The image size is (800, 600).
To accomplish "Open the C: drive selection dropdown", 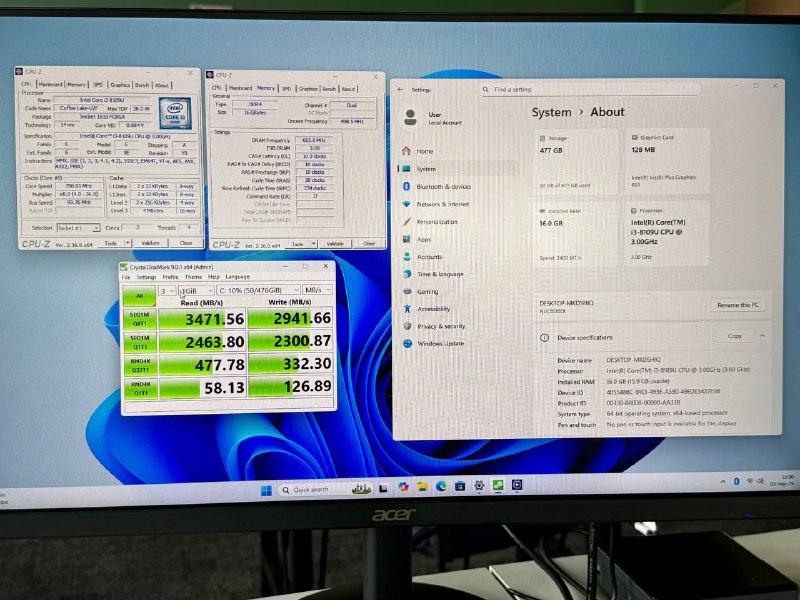I will point(258,290).
